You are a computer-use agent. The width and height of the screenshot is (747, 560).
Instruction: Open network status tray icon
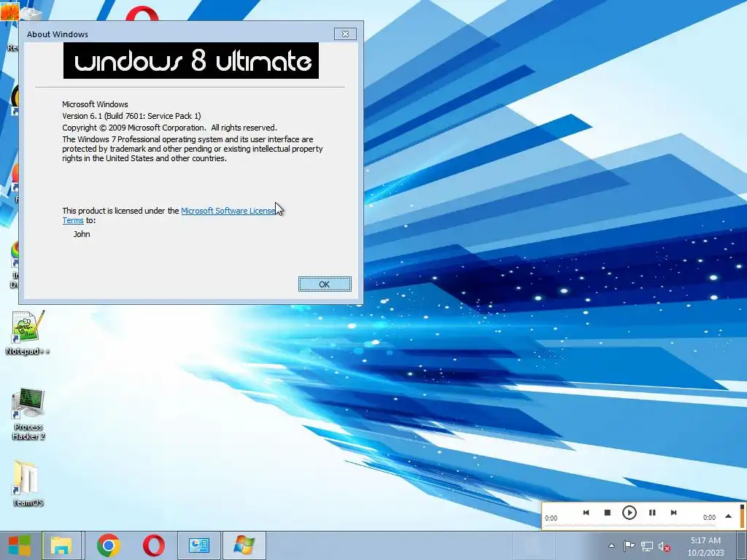click(x=646, y=545)
